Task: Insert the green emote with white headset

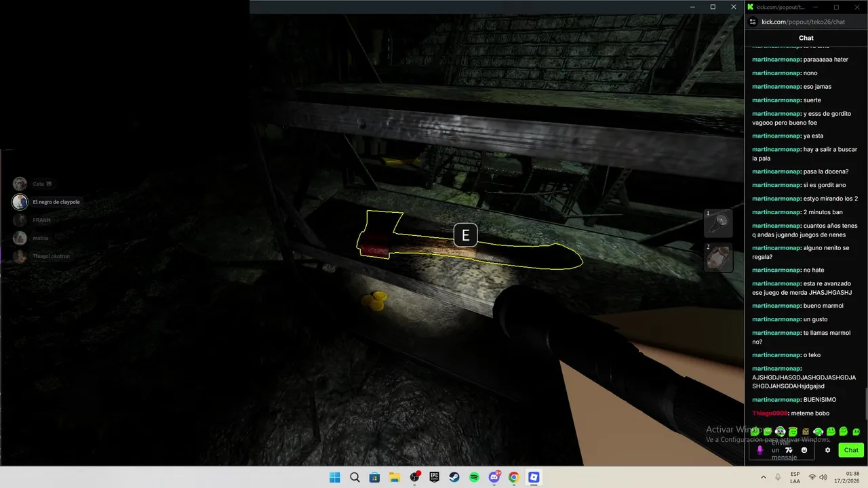Action: pos(818,432)
